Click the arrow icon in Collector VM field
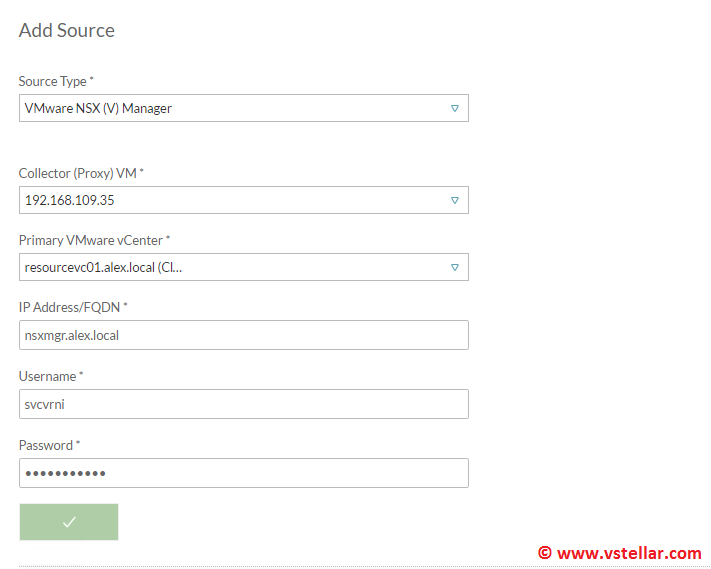Image resolution: width=711 pixels, height=569 pixels. 454,200
